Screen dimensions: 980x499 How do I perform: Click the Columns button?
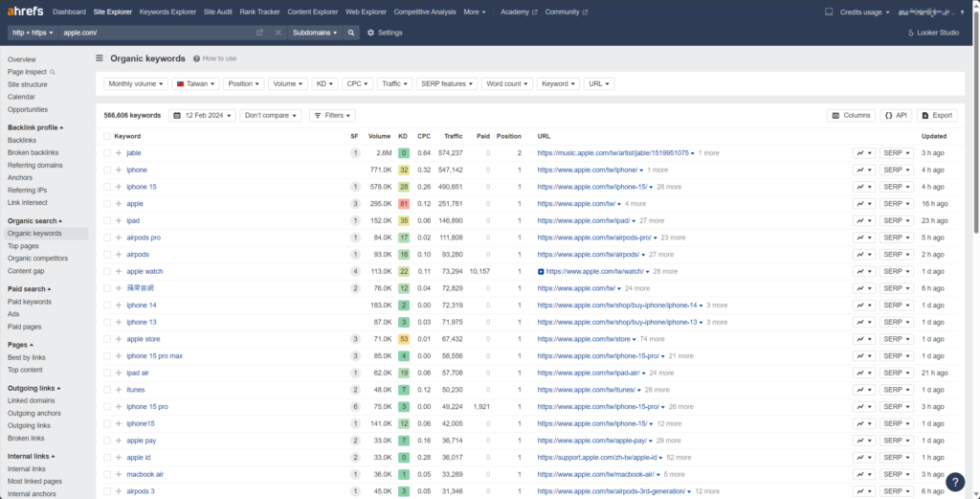(x=851, y=115)
